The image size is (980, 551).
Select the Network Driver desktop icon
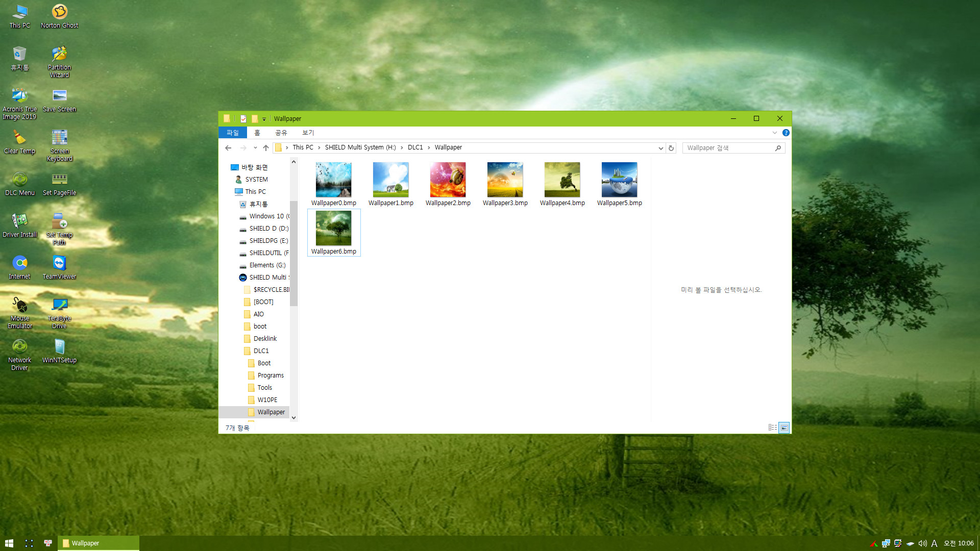19,355
